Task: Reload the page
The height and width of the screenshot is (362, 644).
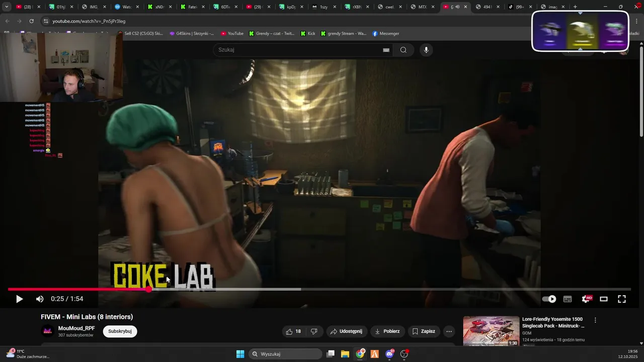Action: (x=31, y=21)
